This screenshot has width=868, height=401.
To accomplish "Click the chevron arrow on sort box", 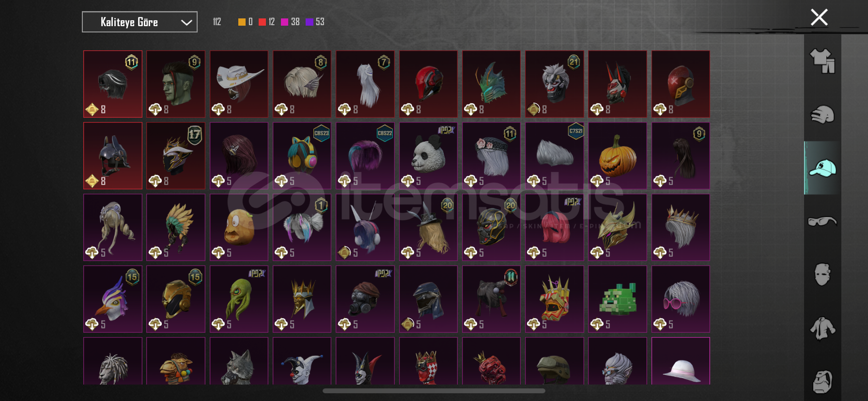I will point(186,22).
